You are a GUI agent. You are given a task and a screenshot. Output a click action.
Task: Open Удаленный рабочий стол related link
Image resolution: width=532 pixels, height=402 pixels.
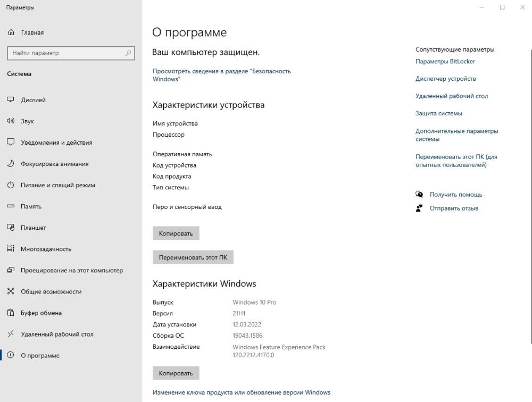pos(452,96)
